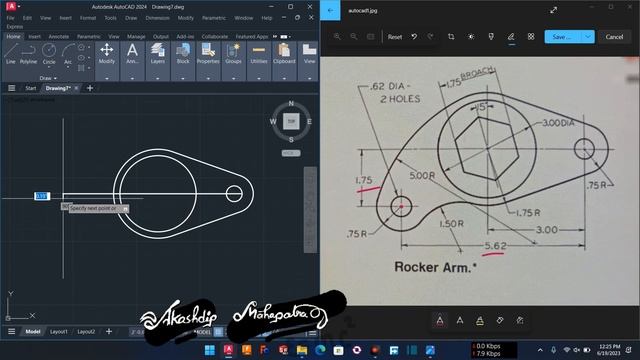This screenshot has height=360, width=640.
Task: Open Windows Start button on taskbar
Action: (210, 350)
